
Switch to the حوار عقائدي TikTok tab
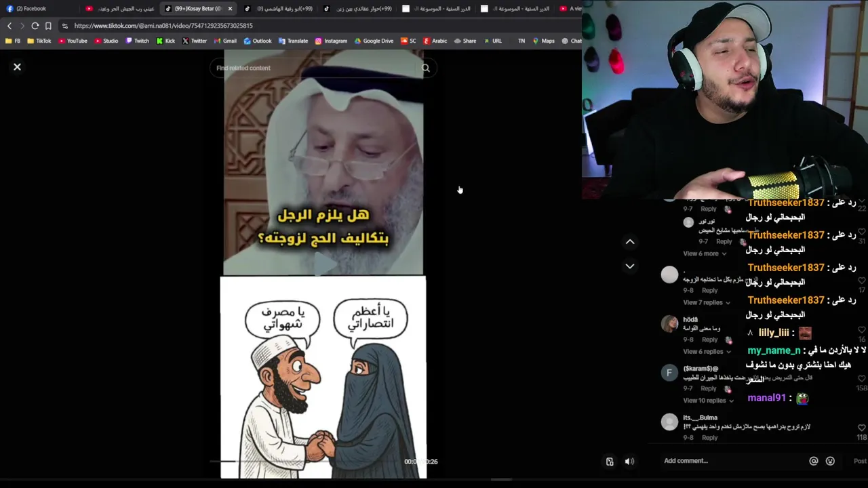[358, 9]
